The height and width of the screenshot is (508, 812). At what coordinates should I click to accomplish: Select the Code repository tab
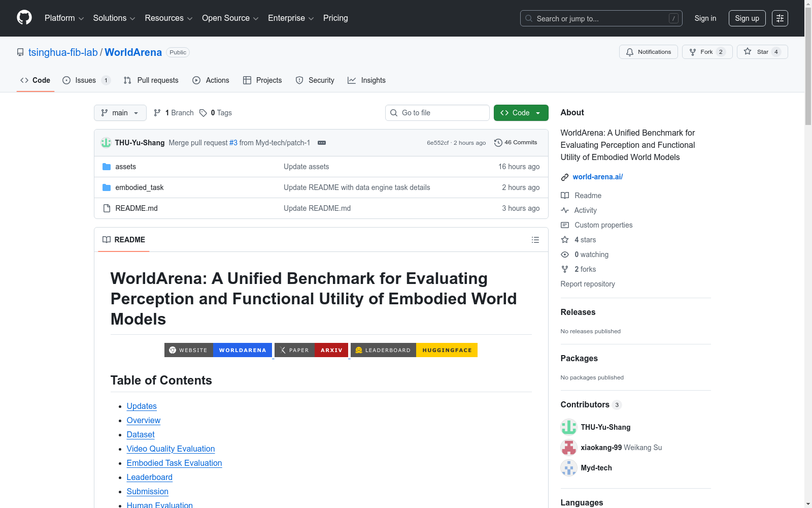tap(36, 80)
